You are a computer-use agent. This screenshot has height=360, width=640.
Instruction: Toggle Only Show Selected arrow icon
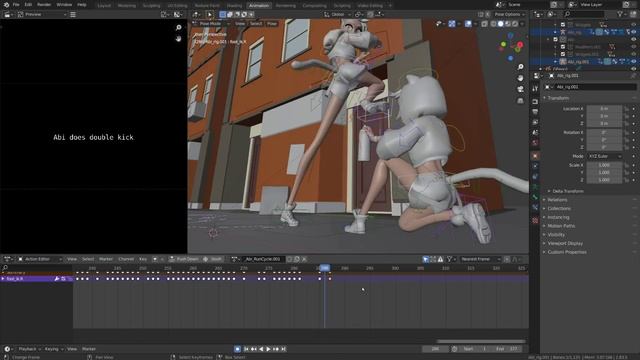[425, 259]
